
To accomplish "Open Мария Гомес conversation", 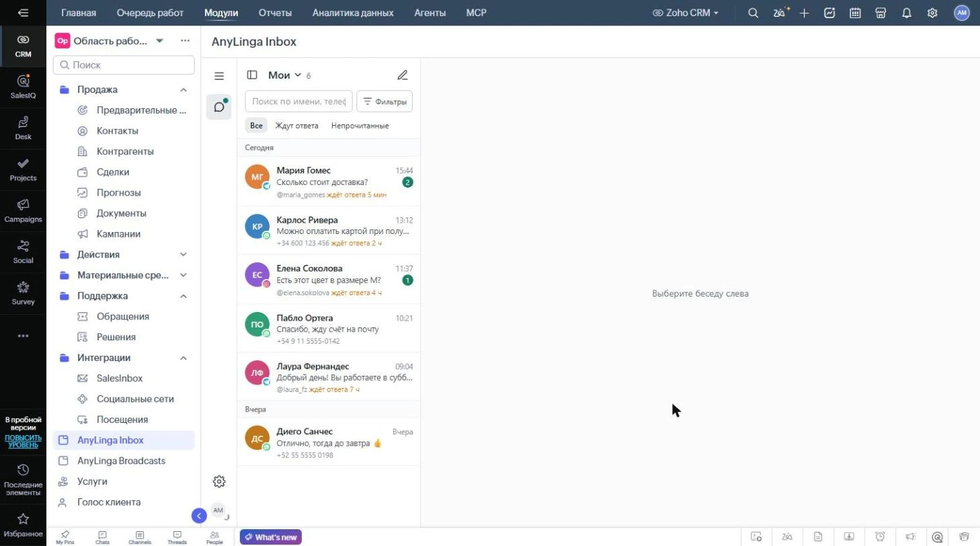I will click(329, 182).
